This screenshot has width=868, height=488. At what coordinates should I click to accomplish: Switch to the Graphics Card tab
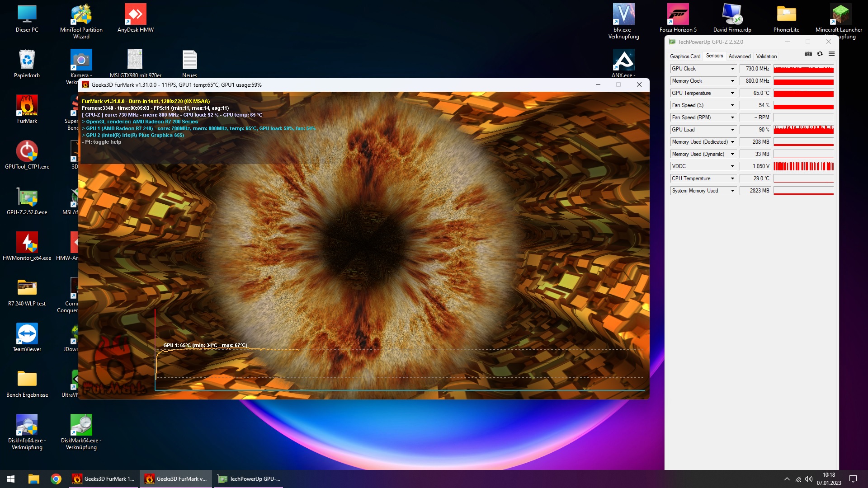click(685, 56)
